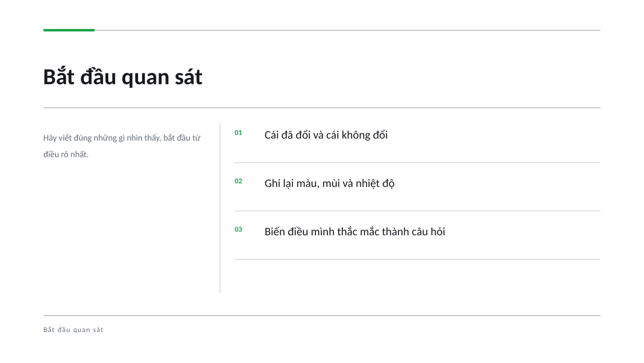The image size is (644, 363).
Task: Select the slide title "Bắt đầu quan sát"
Action: coord(123,77)
